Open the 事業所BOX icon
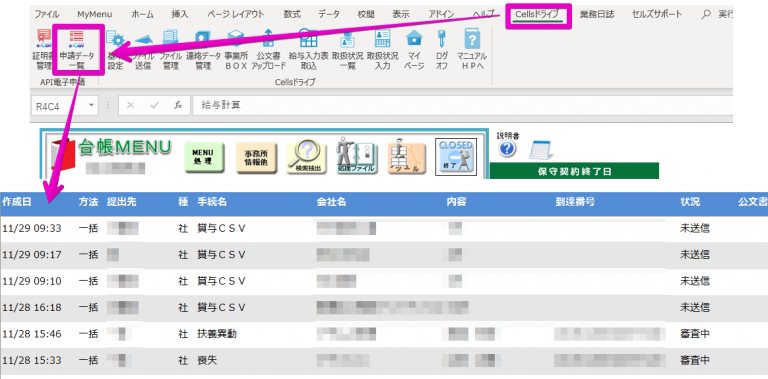 coord(236,49)
